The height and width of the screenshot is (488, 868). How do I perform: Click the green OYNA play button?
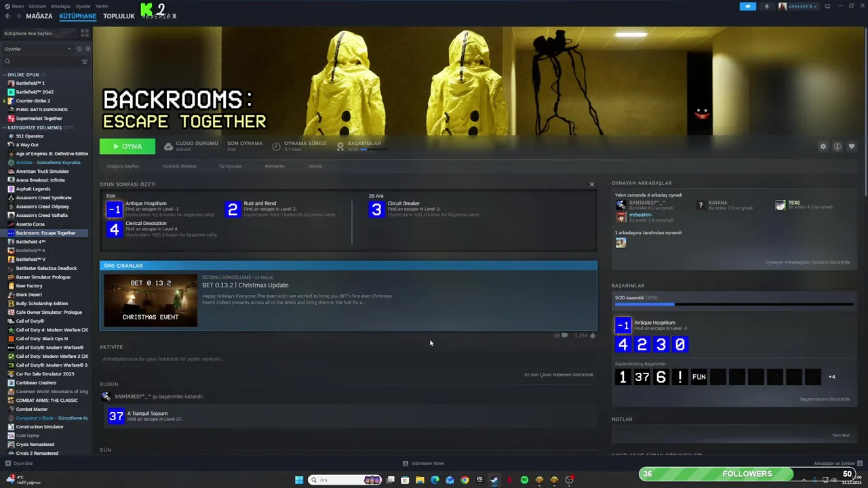click(x=127, y=146)
